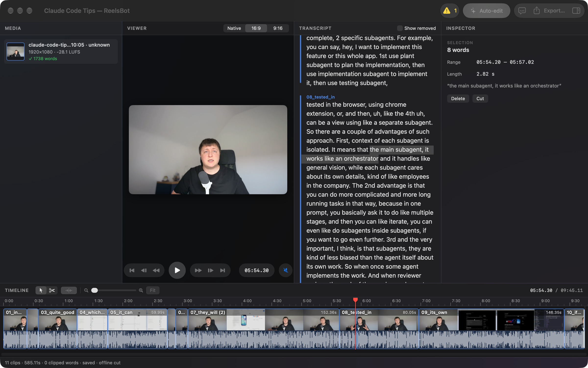Click 'tested in the browser' transcript line

pyautogui.click(x=356, y=105)
